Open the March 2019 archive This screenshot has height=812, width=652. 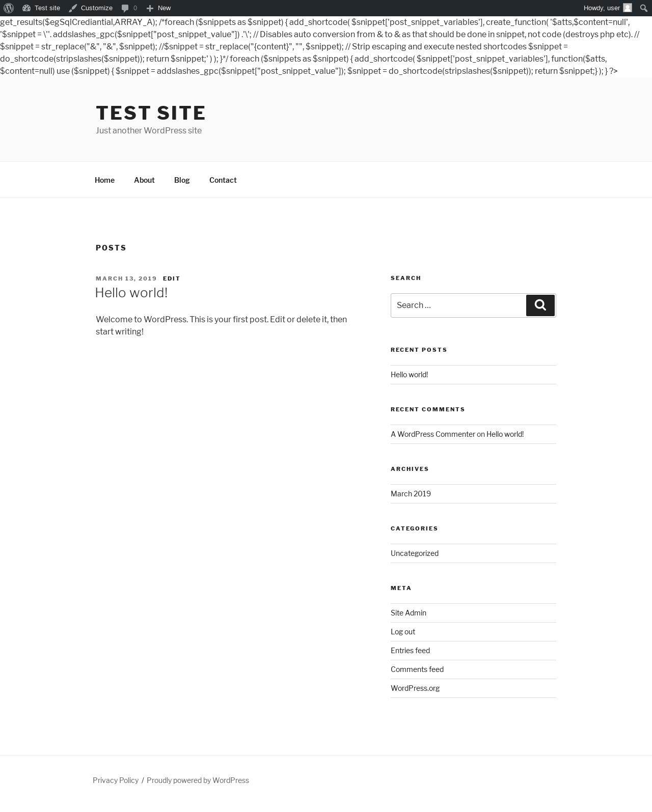pyautogui.click(x=411, y=494)
